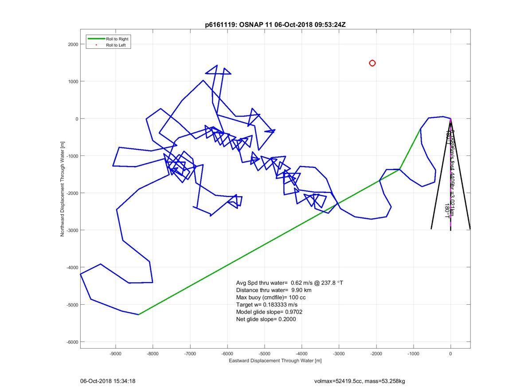Click the green line sample in legend
Screen dimensions: 532x392
[x=96, y=39]
